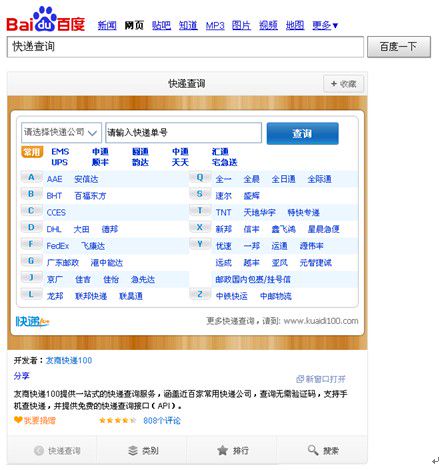Viewport: 440px width, 470px height.
Task: Select the 星晨急便 courier link
Action: (323, 229)
